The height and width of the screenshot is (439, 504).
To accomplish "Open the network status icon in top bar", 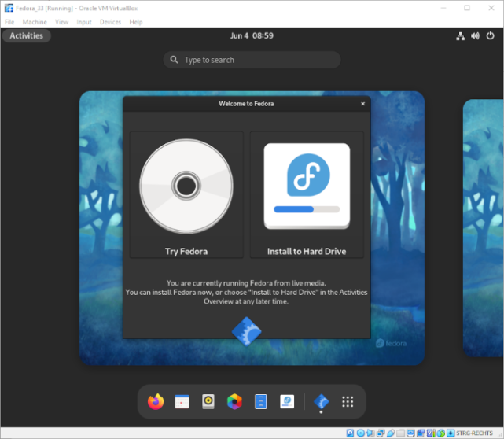I will click(460, 35).
